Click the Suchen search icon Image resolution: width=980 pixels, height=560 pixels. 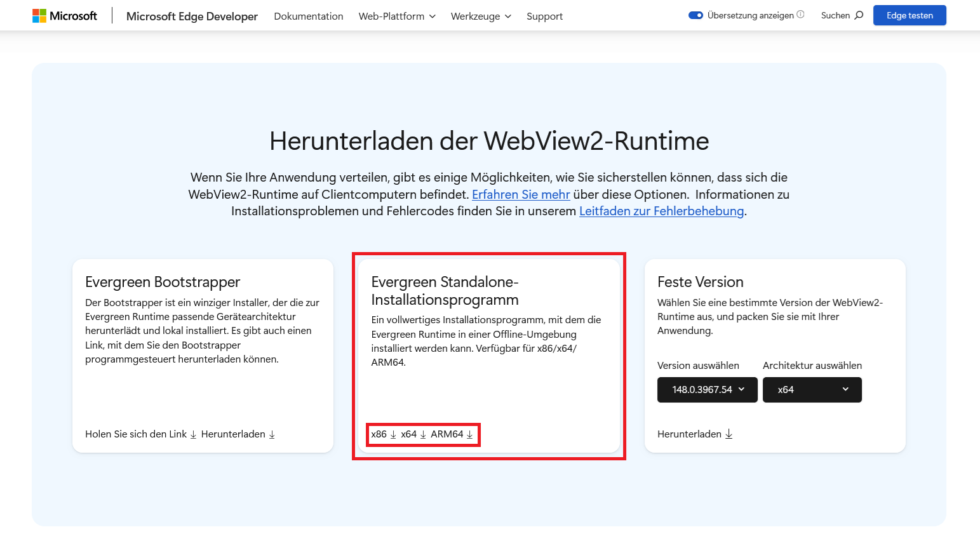pos(859,15)
